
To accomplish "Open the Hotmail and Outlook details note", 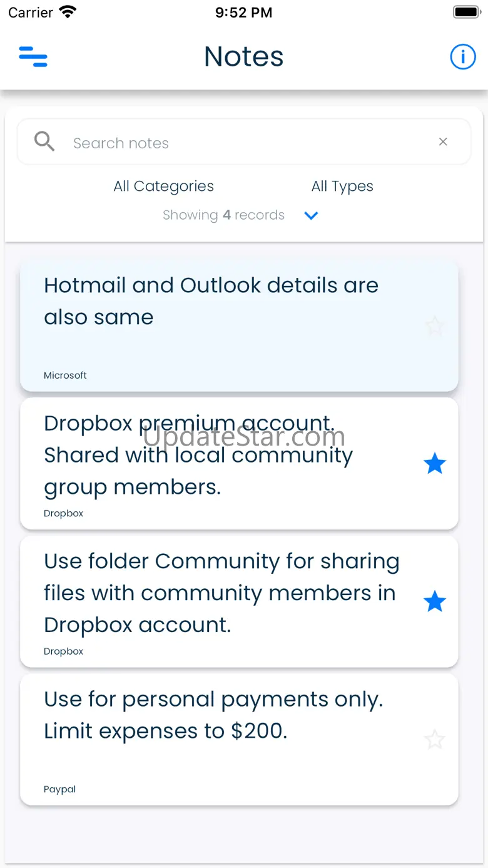I will click(x=239, y=326).
